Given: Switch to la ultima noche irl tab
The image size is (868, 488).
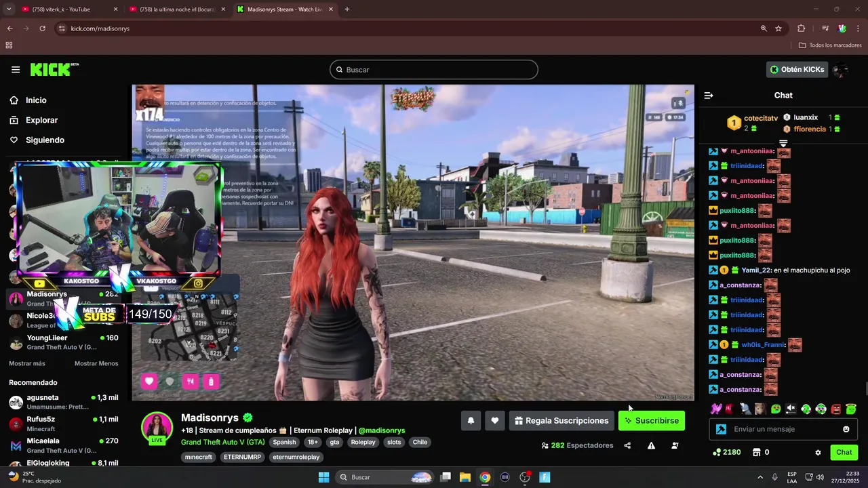Looking at the screenshot, I should [177, 9].
